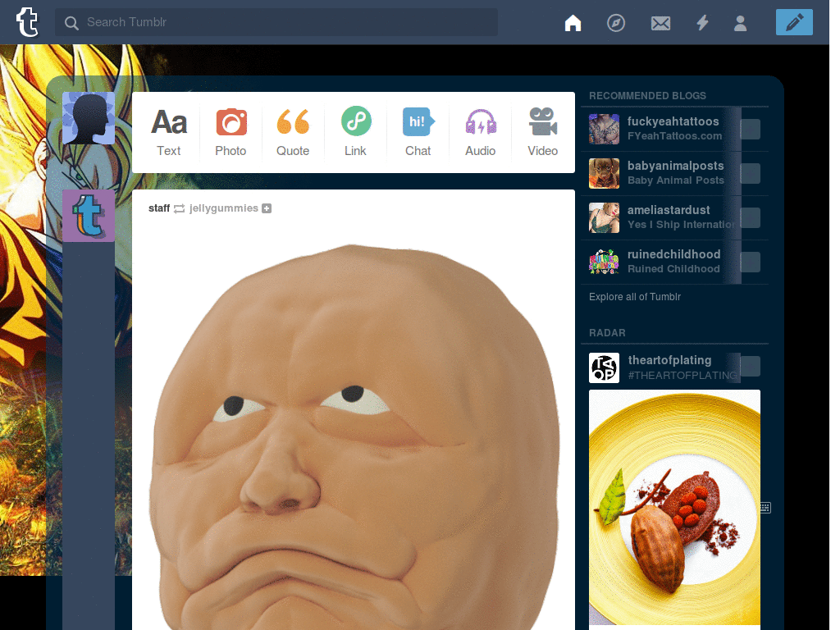The width and height of the screenshot is (840, 630).
Task: Click the Tumblr logo in header
Action: [x=27, y=22]
